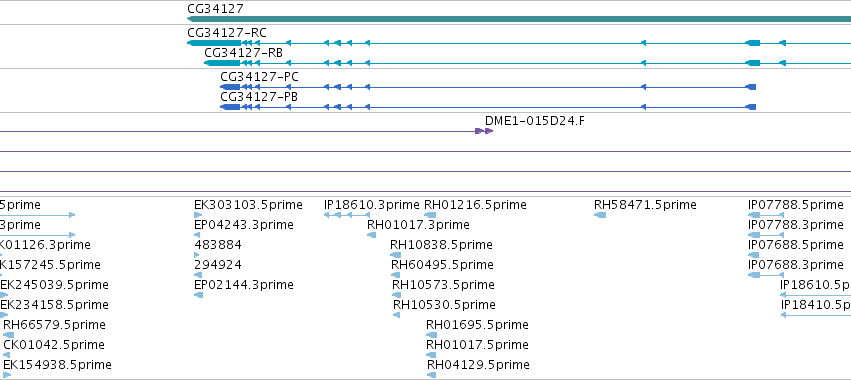This screenshot has width=851, height=380.
Task: Click the EK303103.5prime EST label
Action: (x=248, y=205)
